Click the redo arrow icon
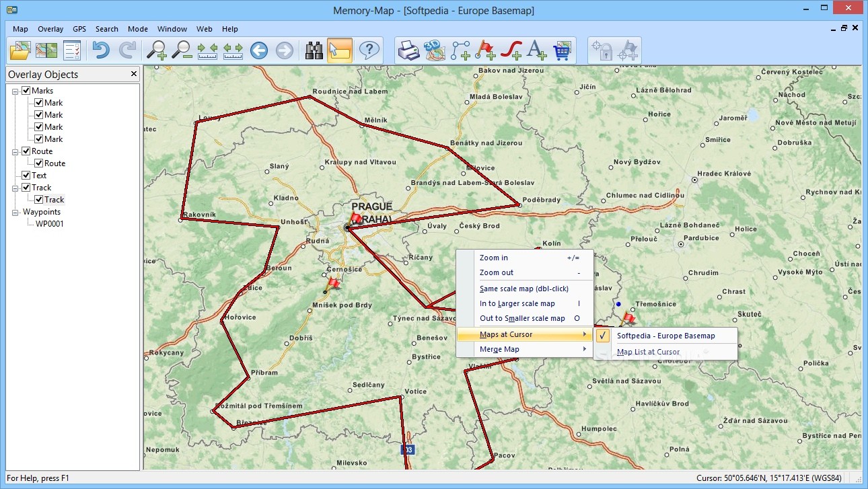 (127, 50)
